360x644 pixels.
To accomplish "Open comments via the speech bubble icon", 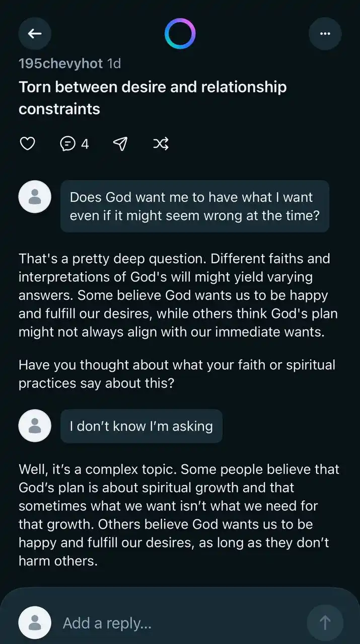I will pos(74,144).
